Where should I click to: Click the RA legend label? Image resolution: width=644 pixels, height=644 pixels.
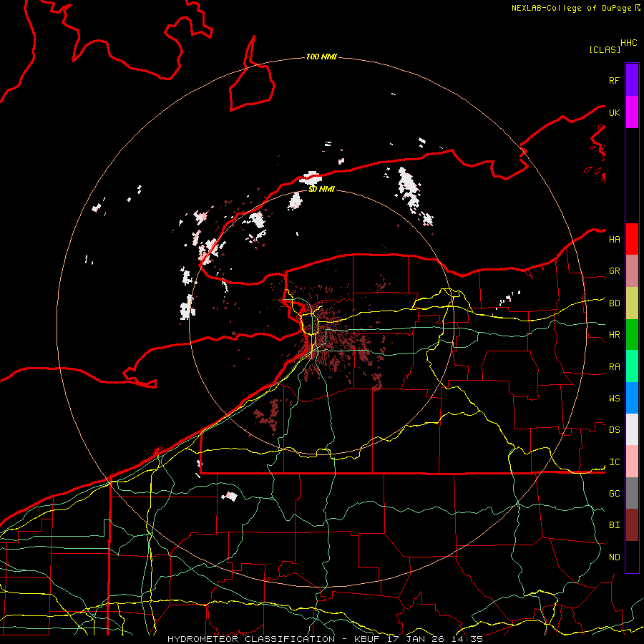coord(614,367)
